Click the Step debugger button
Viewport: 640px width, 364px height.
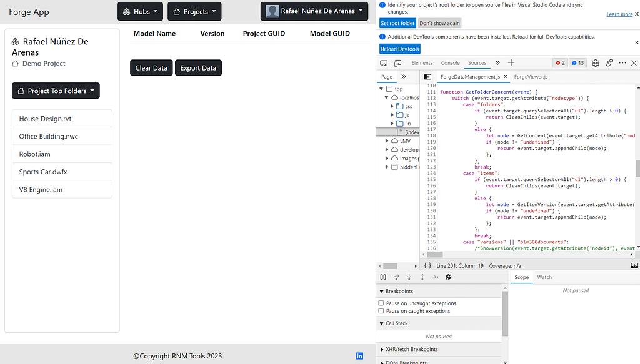(x=436, y=277)
